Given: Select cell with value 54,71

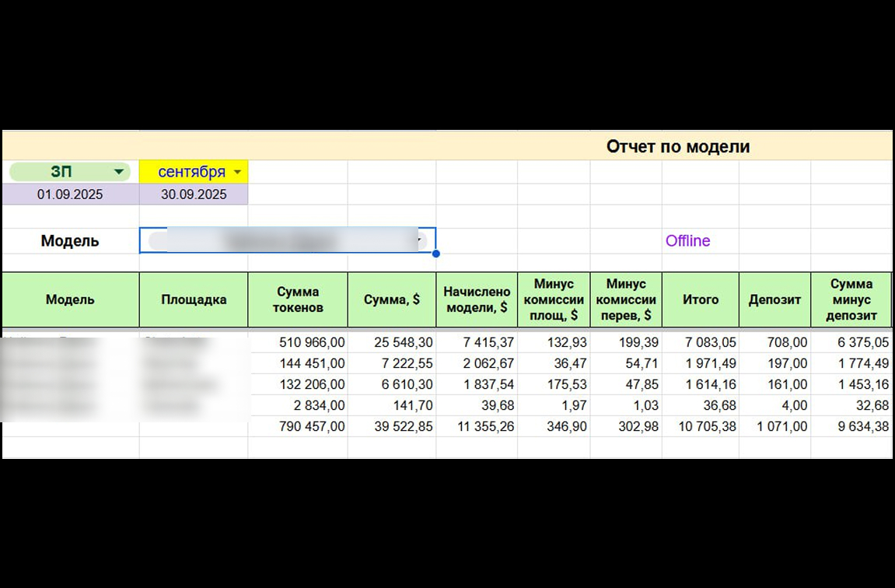Looking at the screenshot, I should (626, 364).
